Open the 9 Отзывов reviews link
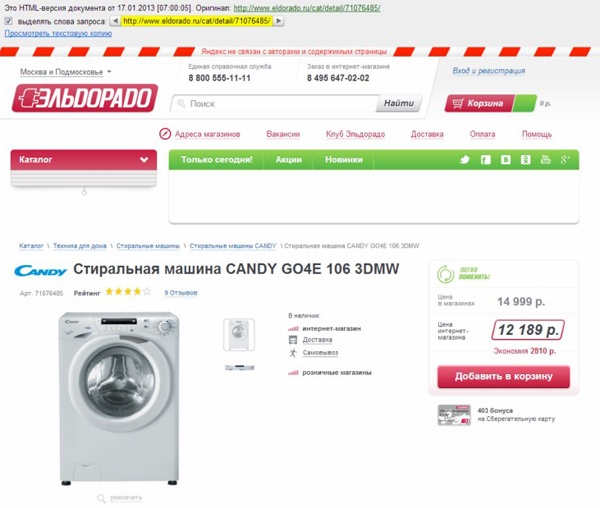600x508 pixels. click(x=181, y=293)
